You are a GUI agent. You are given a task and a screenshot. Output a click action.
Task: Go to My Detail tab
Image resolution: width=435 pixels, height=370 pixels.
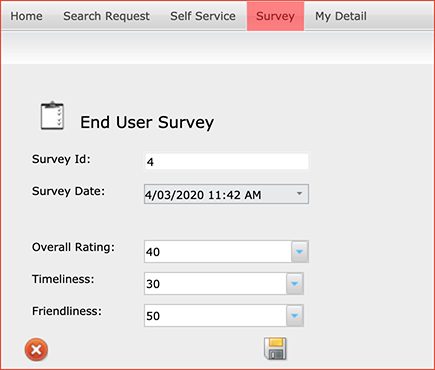pos(341,16)
